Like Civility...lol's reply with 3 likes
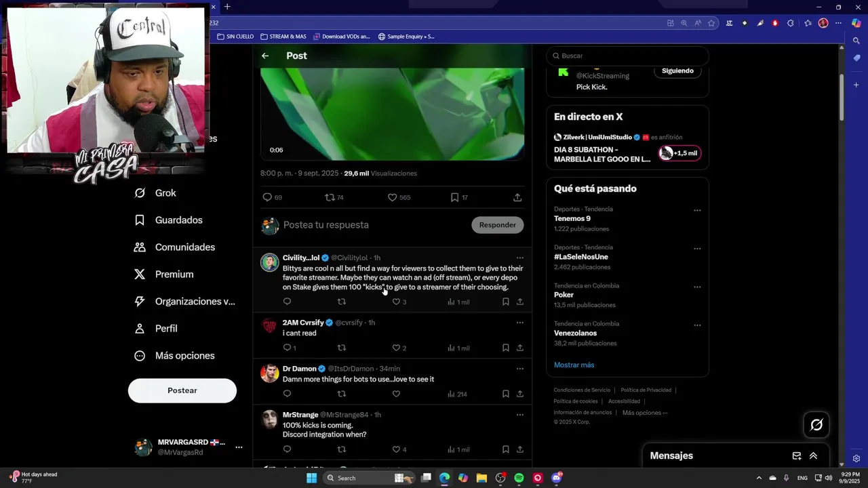Viewport: 868px width, 488px height. click(x=399, y=302)
